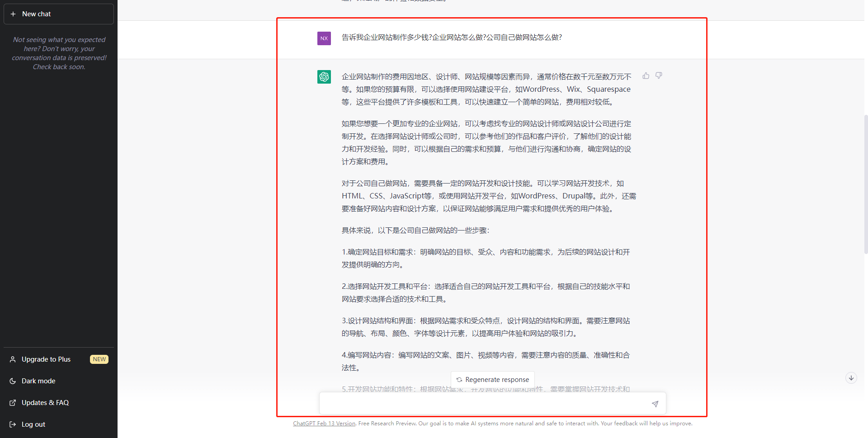This screenshot has height=438, width=868.
Task: Click the logout arrow icon
Action: tap(13, 424)
